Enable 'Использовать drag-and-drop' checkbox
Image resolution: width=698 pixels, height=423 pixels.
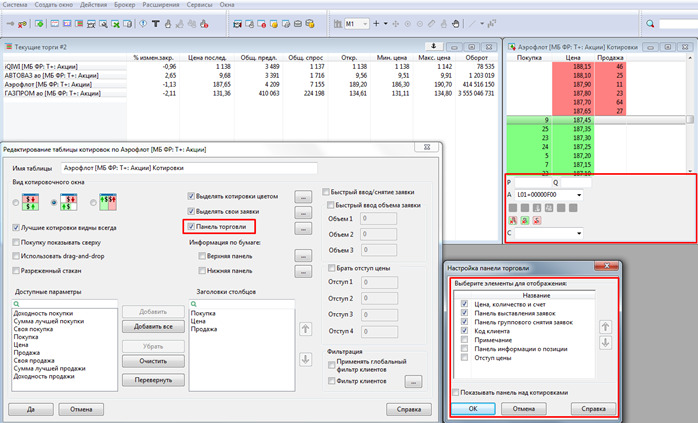16,256
